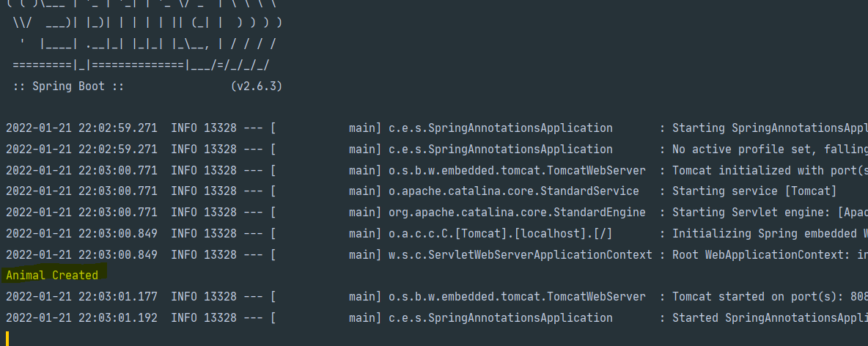Click the "No active profile set" log message
This screenshot has height=346, width=868.
[770, 149]
